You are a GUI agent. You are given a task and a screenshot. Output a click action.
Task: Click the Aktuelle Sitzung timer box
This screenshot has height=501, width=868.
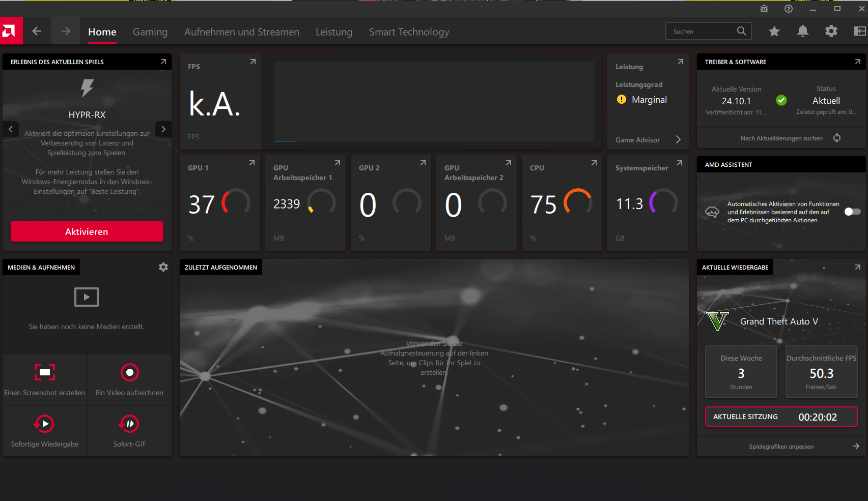pyautogui.click(x=781, y=417)
